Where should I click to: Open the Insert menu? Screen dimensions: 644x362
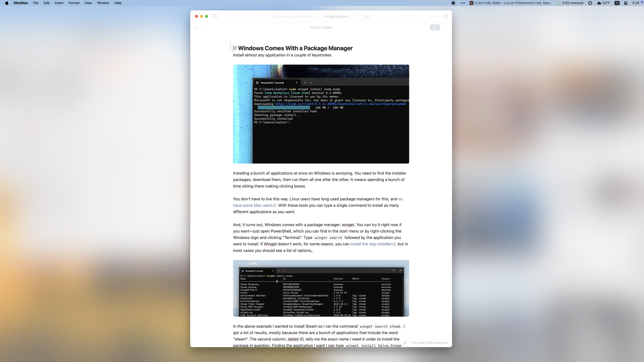tap(59, 3)
